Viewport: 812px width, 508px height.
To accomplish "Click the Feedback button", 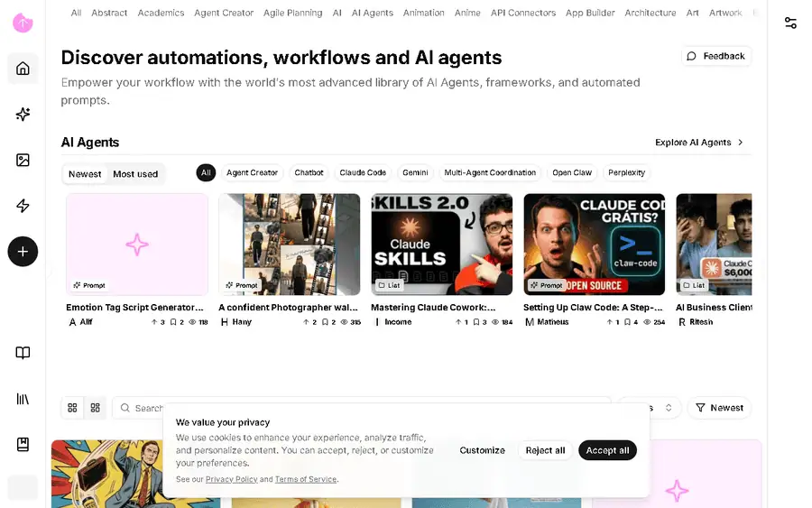I will (x=716, y=56).
